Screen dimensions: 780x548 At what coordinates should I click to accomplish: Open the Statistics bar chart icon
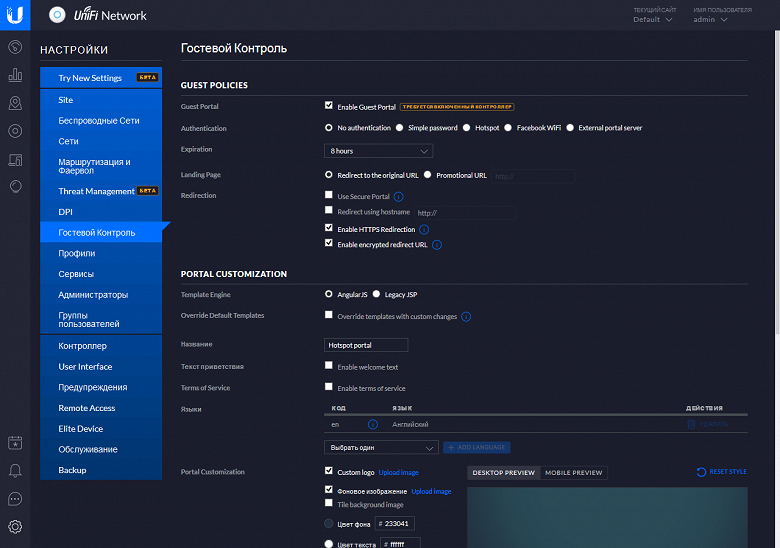click(15, 75)
